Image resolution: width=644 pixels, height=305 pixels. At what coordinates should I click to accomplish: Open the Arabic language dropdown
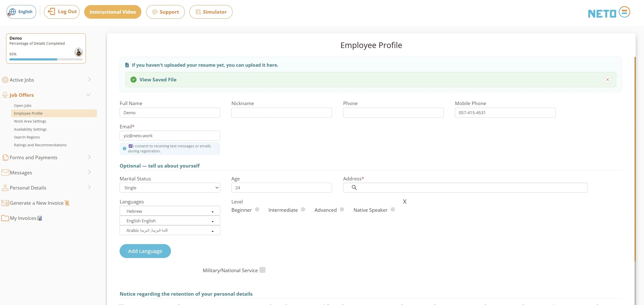coord(170,230)
